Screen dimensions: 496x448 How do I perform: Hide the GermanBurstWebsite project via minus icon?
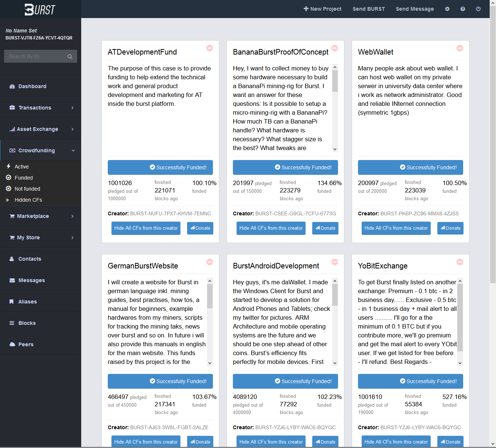(x=210, y=262)
